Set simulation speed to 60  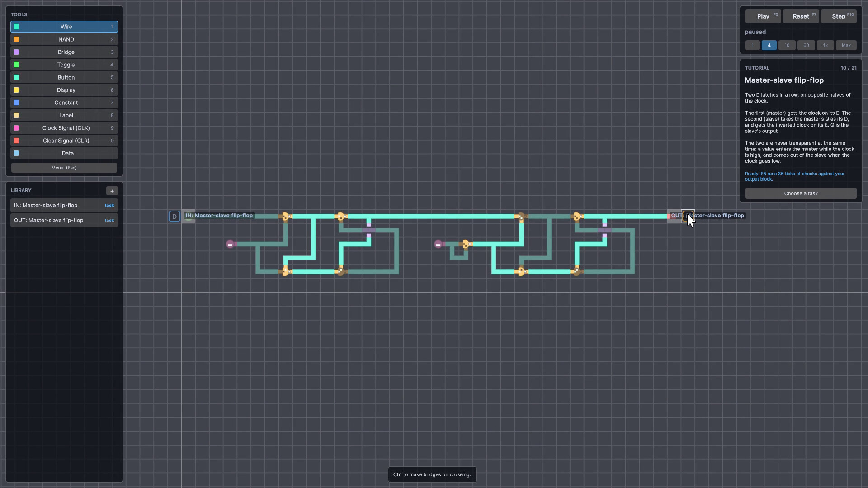[806, 45]
